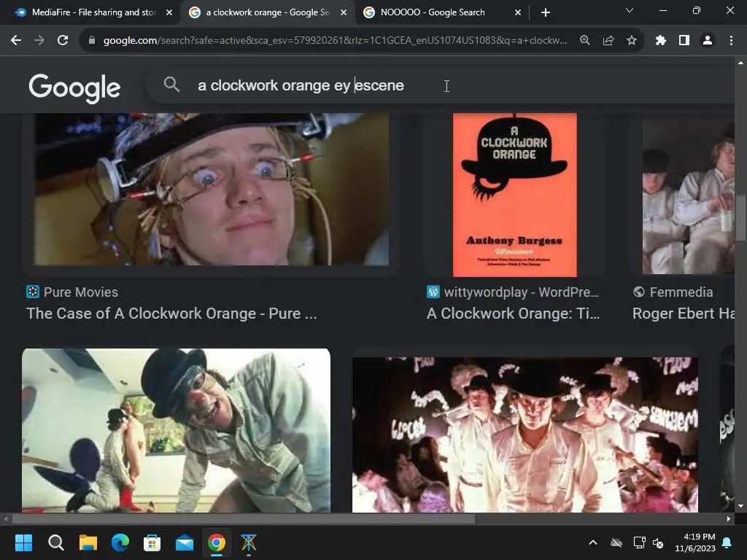This screenshot has width=747, height=560.
Task: Click the vertical scroll up arrow
Action: [740, 63]
